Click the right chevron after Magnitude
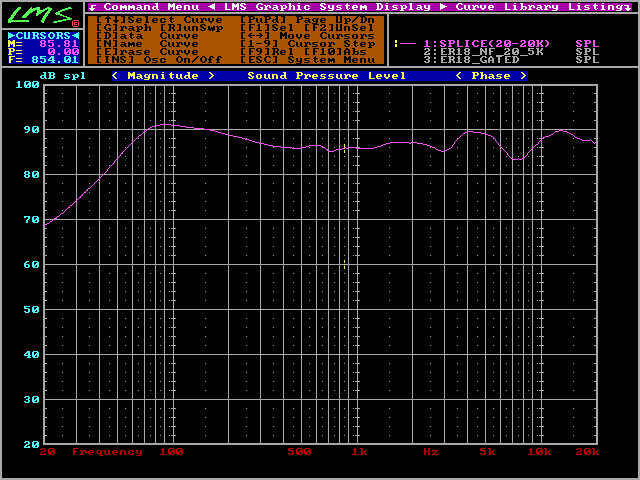The image size is (640, 480). [211, 76]
